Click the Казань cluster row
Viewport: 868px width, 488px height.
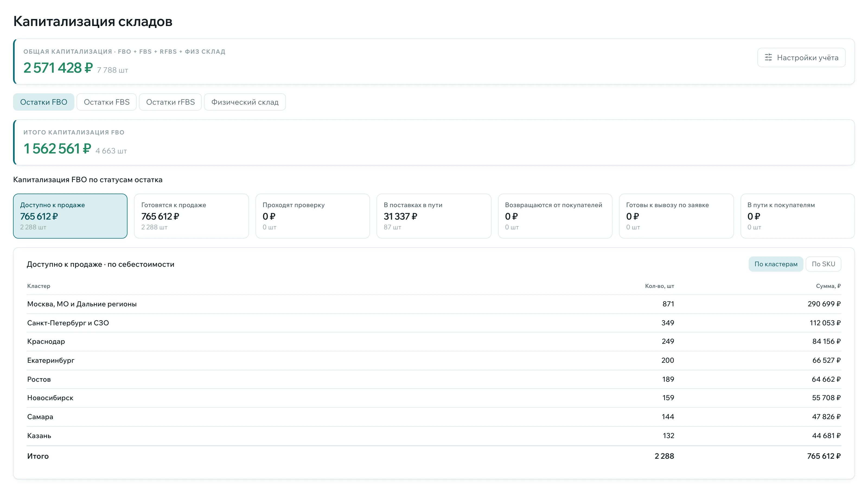coord(434,436)
